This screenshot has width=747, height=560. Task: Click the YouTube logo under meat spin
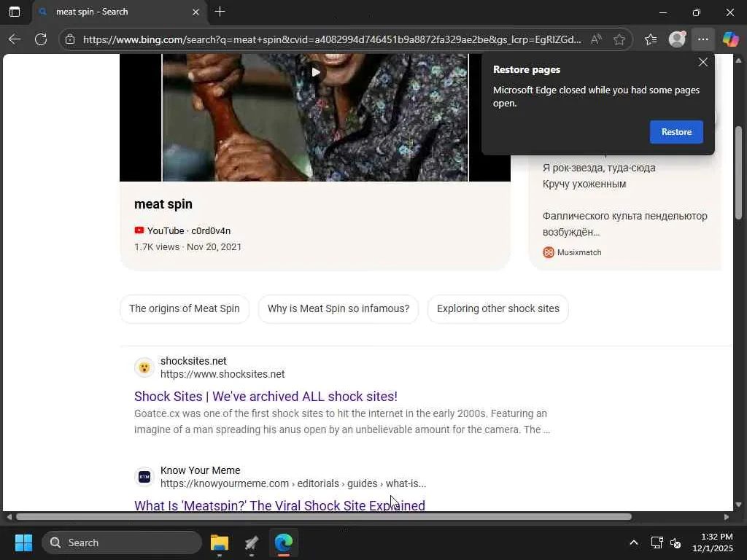[139, 230]
